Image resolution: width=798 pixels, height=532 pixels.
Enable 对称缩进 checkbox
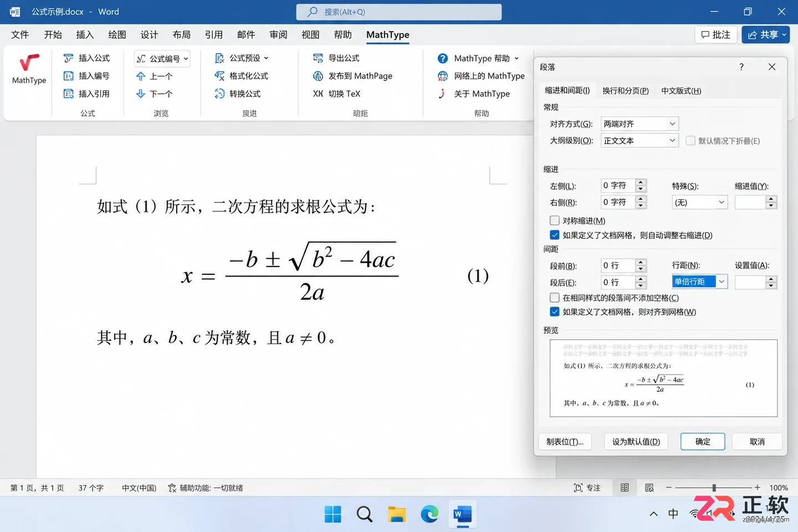555,221
